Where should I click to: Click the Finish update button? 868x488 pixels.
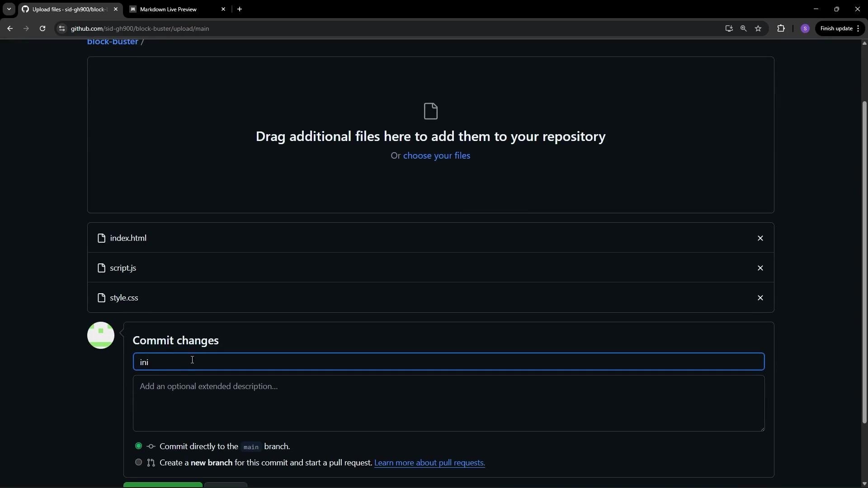[x=840, y=28]
